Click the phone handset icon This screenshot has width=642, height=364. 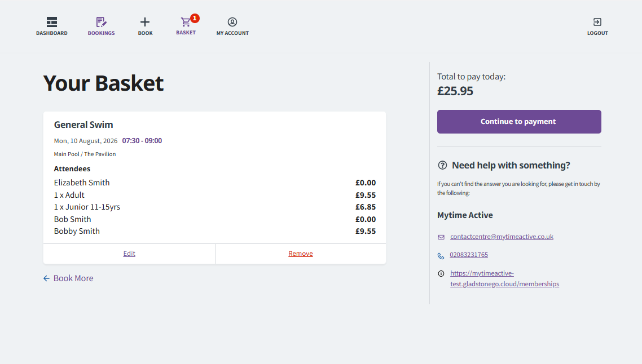[x=441, y=256]
